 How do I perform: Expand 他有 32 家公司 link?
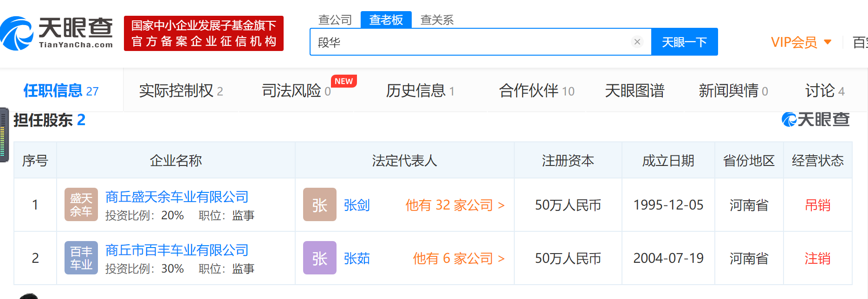point(454,205)
